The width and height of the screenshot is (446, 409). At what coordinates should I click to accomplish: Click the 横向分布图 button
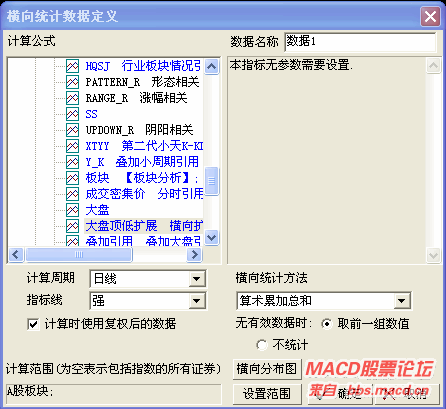pyautogui.click(x=267, y=369)
